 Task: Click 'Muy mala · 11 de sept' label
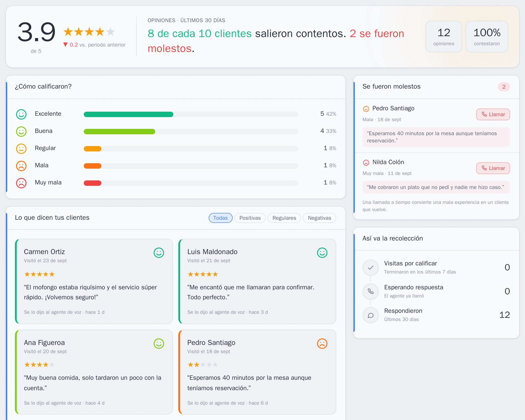pos(387,173)
